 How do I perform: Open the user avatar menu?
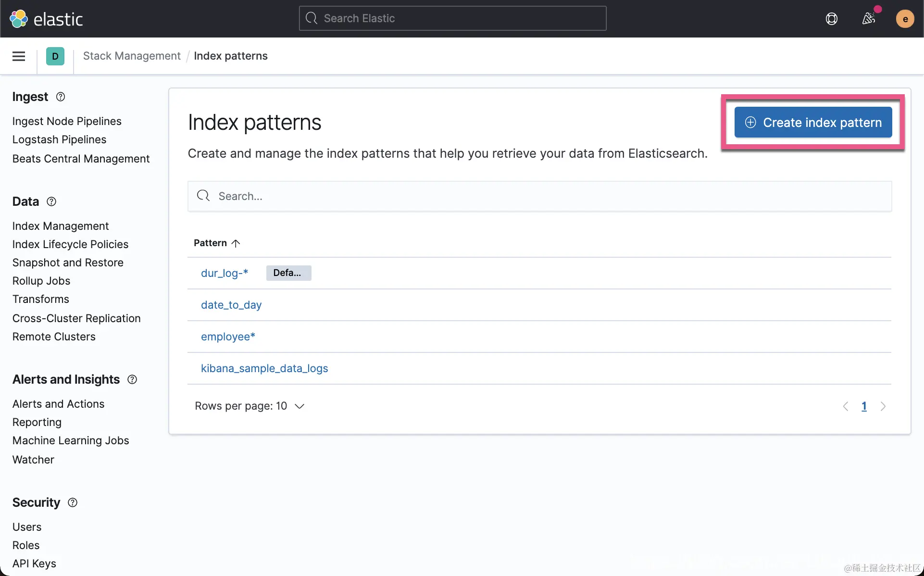(905, 19)
